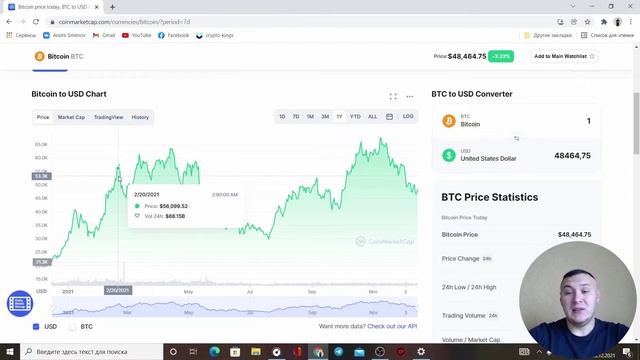Image resolution: width=640 pixels, height=360 pixels.
Task: Click the Bitcoin coin icon in converter
Action: coord(449,121)
